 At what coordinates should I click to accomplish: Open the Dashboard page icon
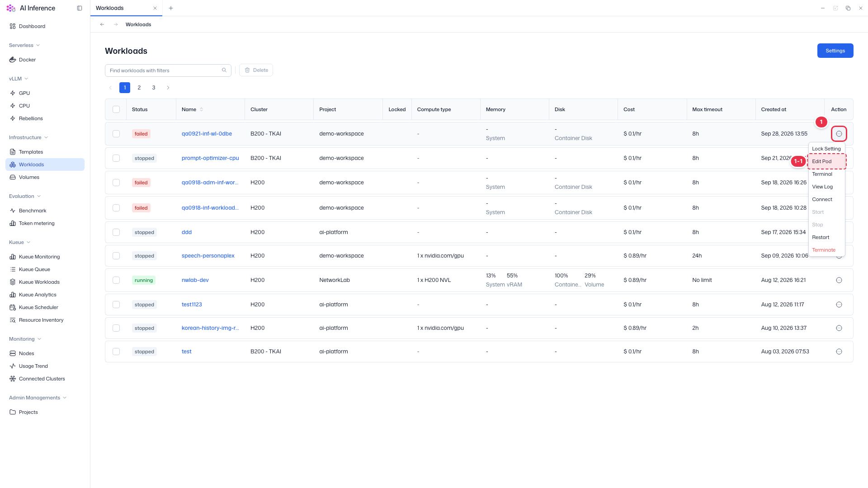(x=13, y=26)
